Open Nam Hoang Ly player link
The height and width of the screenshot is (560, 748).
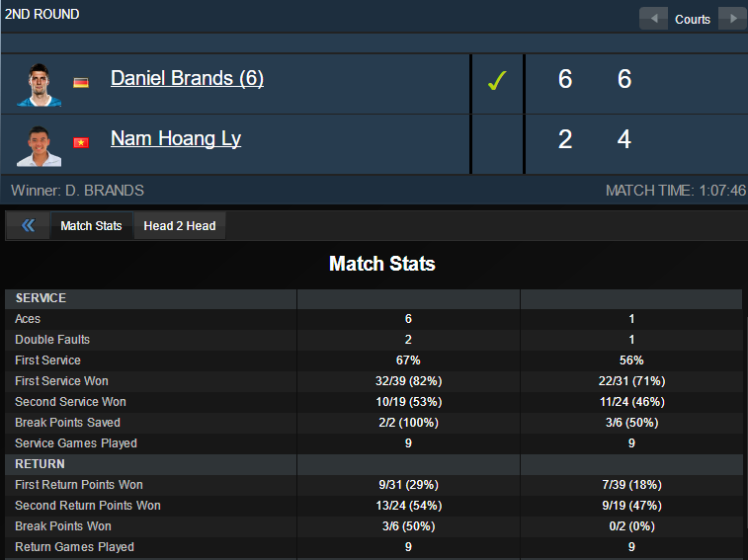pos(176,138)
